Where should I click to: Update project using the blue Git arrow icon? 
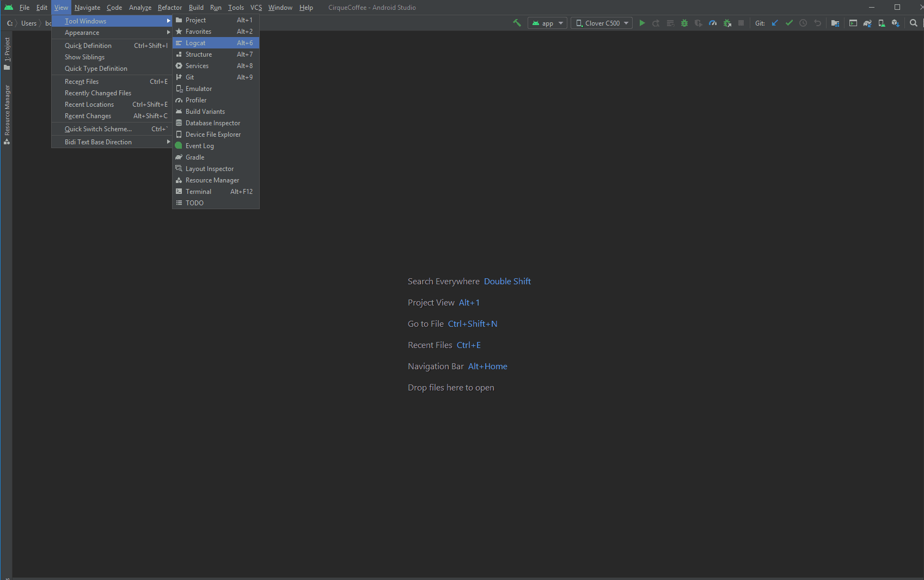(x=775, y=23)
